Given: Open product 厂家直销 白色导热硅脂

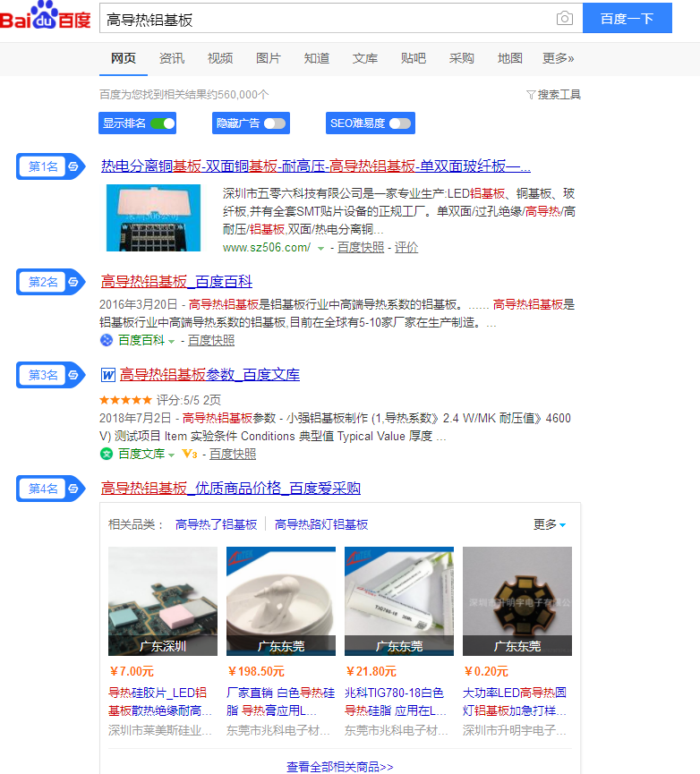Looking at the screenshot, I should 280,702.
